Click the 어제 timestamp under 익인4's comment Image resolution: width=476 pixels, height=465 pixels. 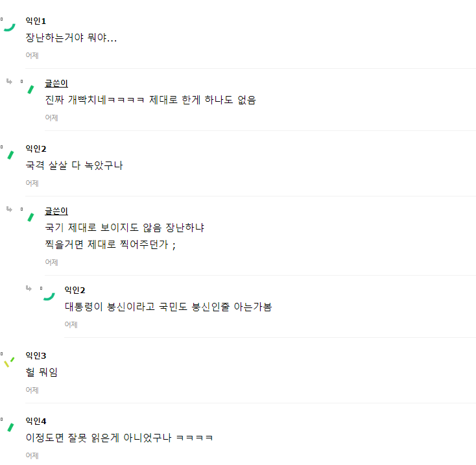(32, 456)
